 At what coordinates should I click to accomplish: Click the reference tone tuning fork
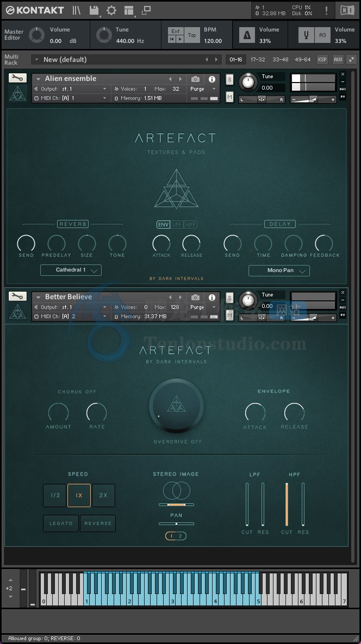(x=306, y=35)
